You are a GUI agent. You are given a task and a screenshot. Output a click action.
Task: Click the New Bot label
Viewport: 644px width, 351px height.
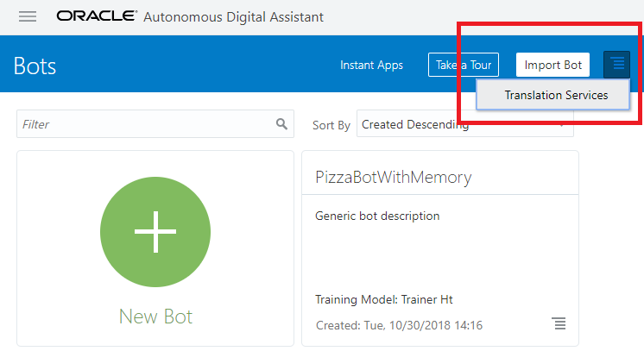(x=155, y=317)
